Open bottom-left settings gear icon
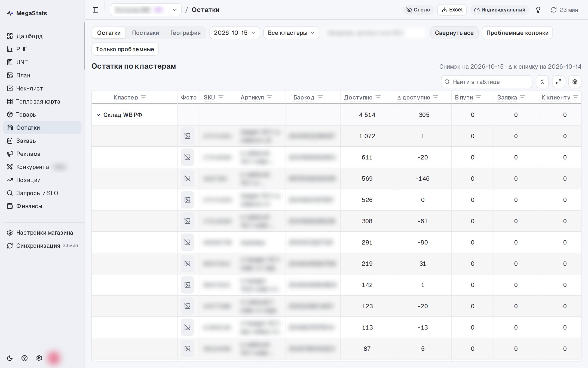 coord(39,358)
